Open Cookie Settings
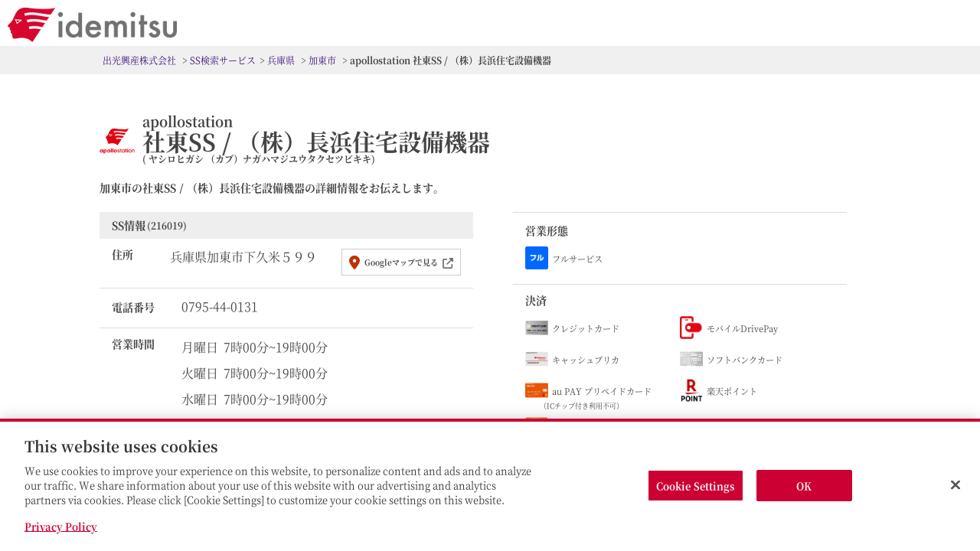The image size is (980, 551). pos(695,486)
